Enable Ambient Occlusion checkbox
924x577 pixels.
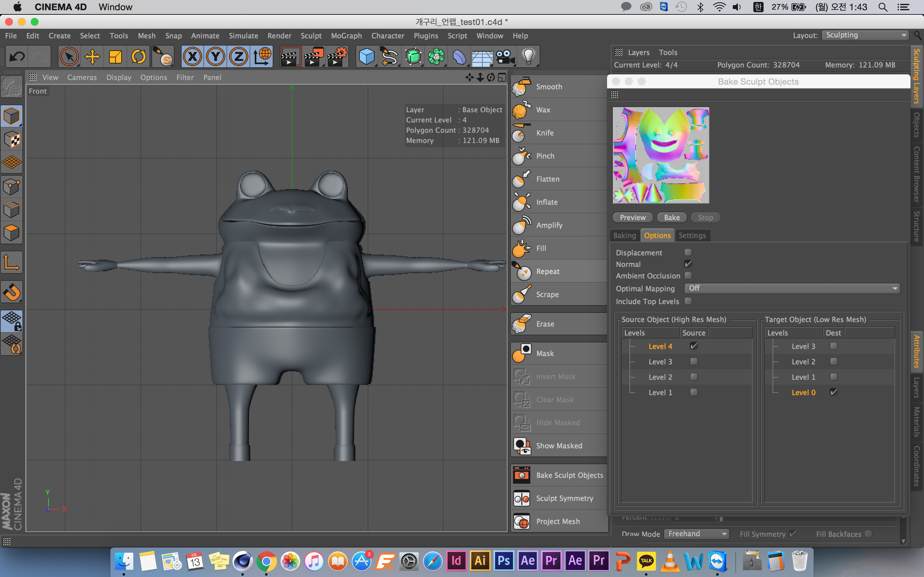tap(688, 276)
